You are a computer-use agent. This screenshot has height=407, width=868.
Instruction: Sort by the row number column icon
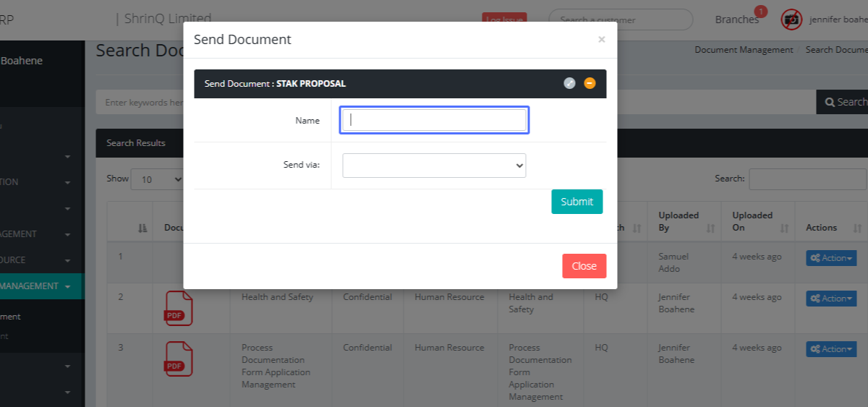pos(142,228)
